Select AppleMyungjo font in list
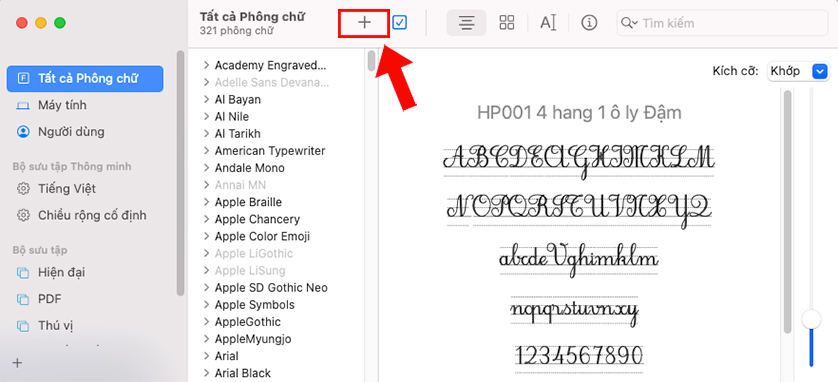 [253, 339]
